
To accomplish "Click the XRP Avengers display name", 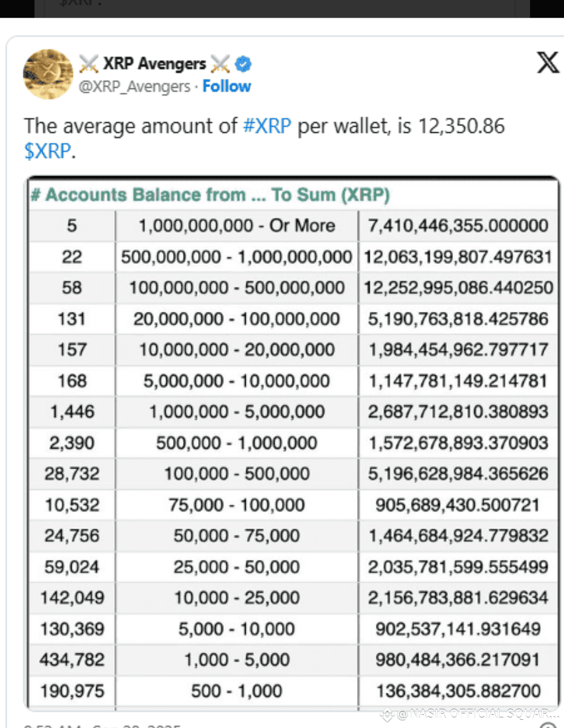I will pyautogui.click(x=155, y=63).
